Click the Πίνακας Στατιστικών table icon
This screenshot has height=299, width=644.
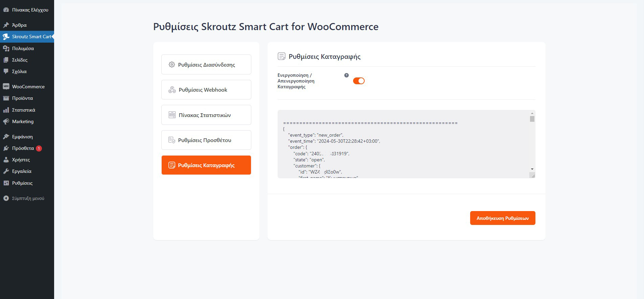pyautogui.click(x=172, y=115)
